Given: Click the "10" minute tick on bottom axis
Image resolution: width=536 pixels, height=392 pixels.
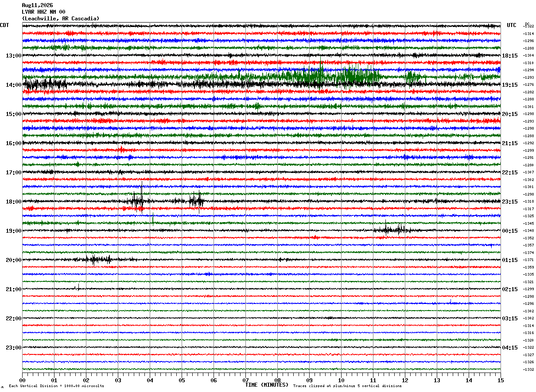Looking at the screenshot, I should (341, 380).
